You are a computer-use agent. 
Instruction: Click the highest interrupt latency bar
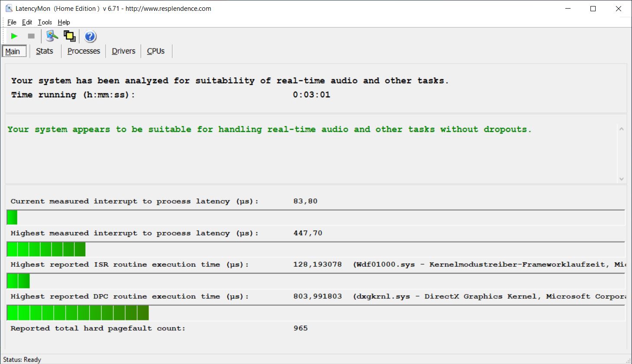click(x=316, y=249)
